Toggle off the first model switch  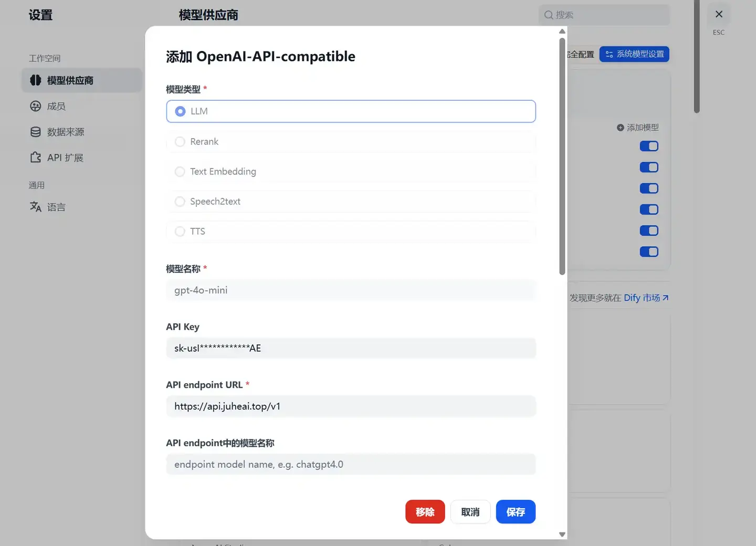click(649, 146)
